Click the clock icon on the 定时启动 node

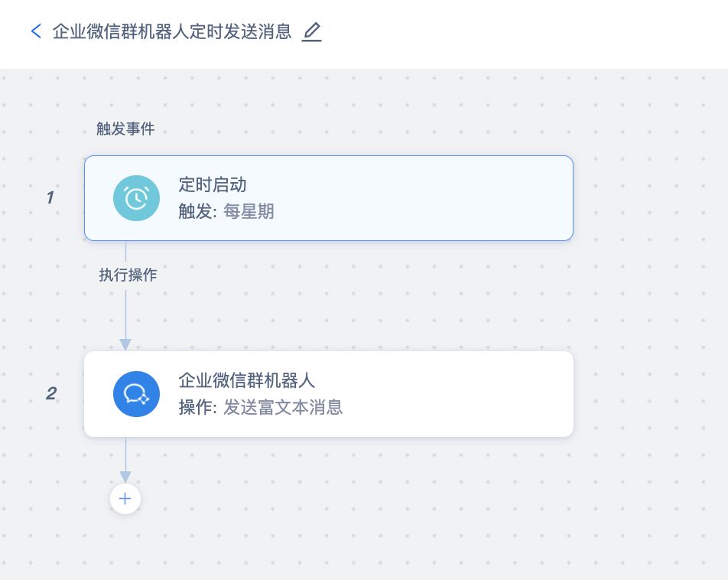136,197
